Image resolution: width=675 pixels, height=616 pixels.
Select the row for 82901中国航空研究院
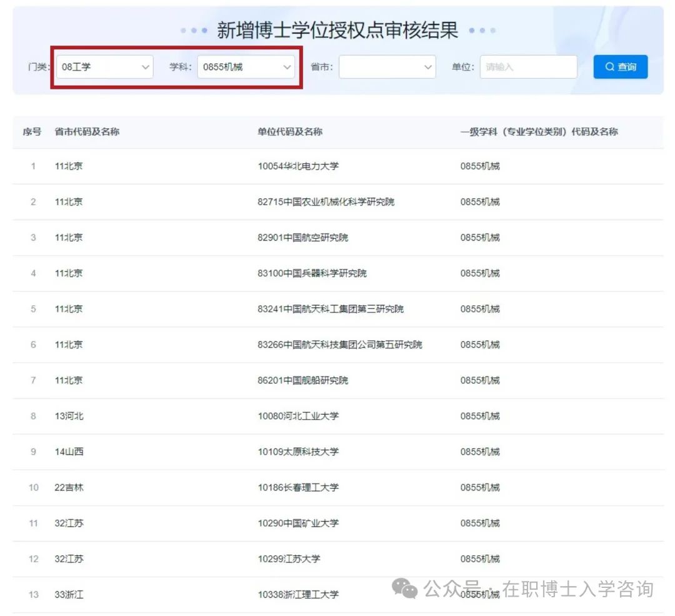pos(302,237)
